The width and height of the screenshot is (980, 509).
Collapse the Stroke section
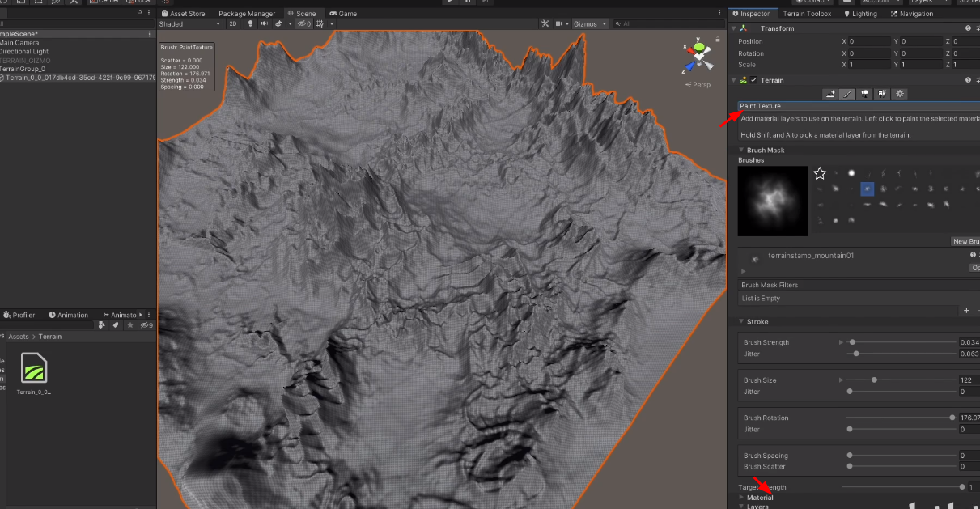click(x=741, y=321)
